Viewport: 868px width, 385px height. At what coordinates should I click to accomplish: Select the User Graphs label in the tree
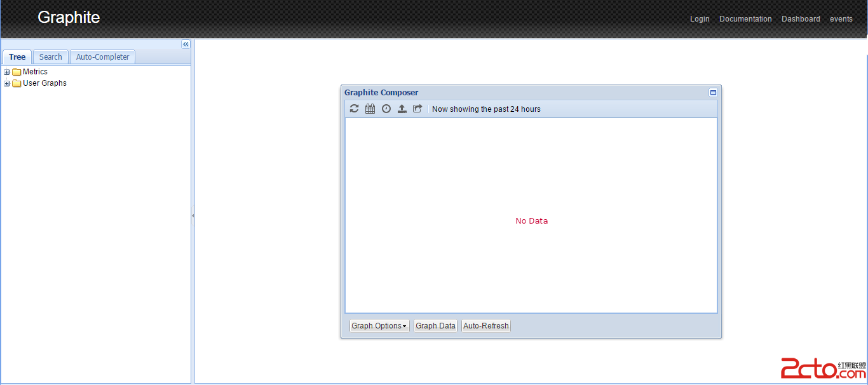pos(44,83)
